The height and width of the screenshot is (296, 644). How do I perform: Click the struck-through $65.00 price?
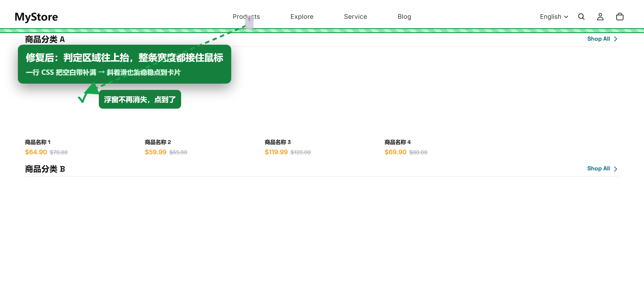click(178, 152)
